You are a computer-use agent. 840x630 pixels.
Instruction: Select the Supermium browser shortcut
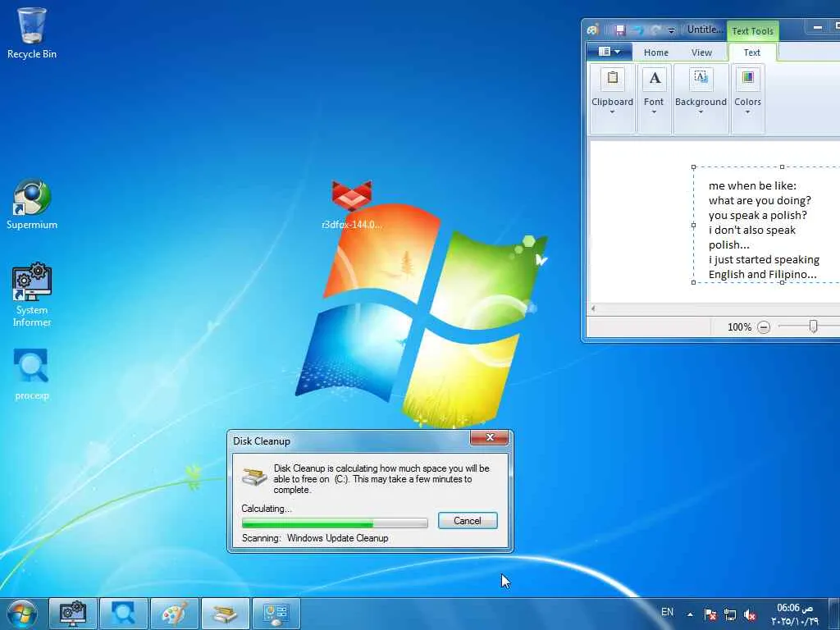tap(32, 204)
